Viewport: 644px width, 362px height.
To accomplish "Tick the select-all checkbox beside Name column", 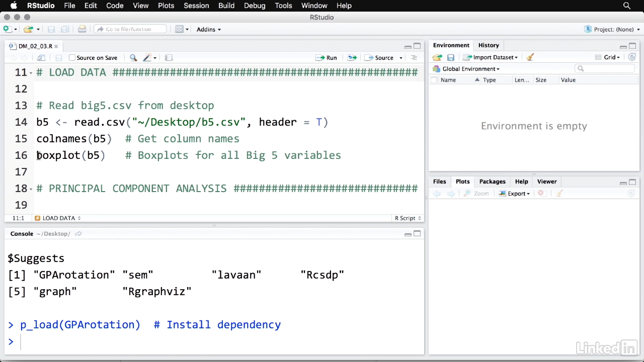I will (434, 80).
